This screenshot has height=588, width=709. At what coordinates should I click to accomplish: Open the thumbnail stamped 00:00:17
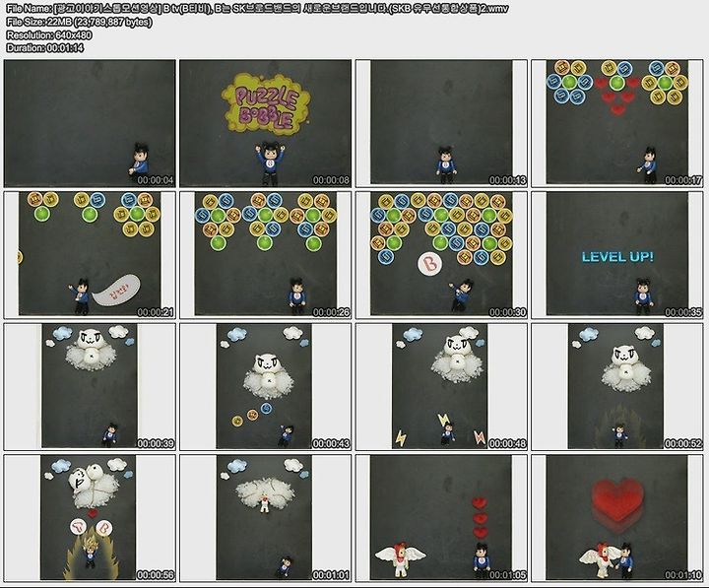[617, 123]
